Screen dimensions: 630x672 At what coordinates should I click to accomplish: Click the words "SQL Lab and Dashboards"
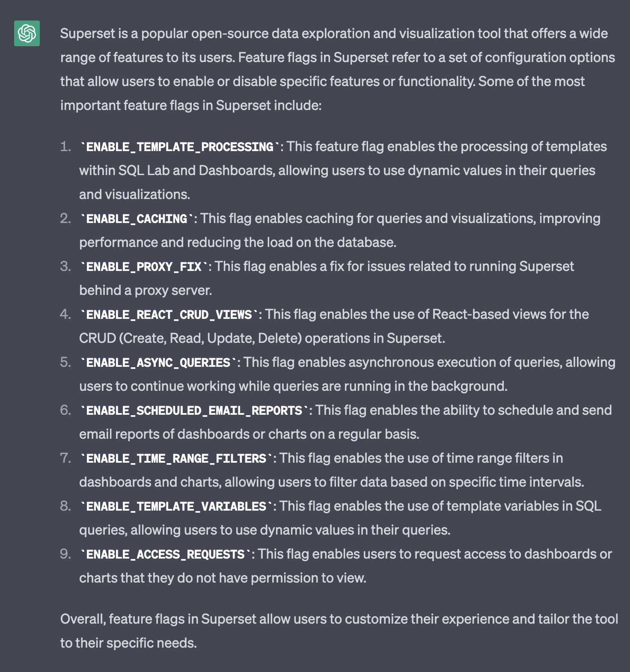point(196,171)
